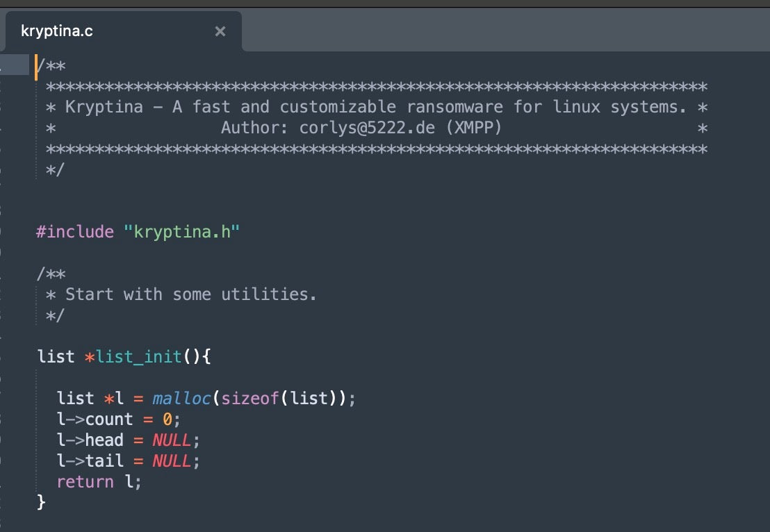Click the Author comment line
This screenshot has height=532, width=770.
tap(361, 128)
